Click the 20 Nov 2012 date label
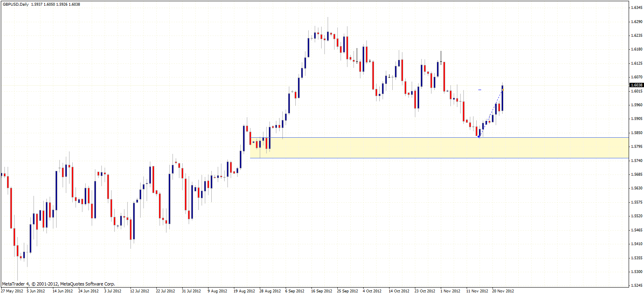 click(x=503, y=291)
